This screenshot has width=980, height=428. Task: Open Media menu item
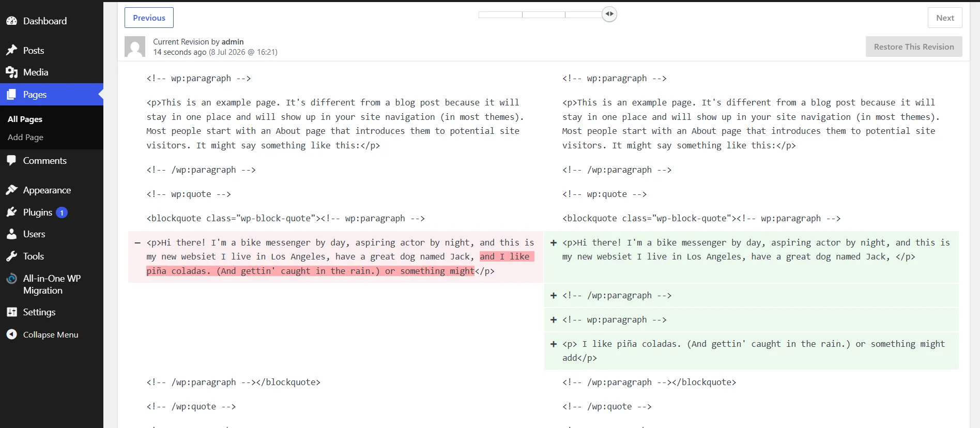pos(36,72)
